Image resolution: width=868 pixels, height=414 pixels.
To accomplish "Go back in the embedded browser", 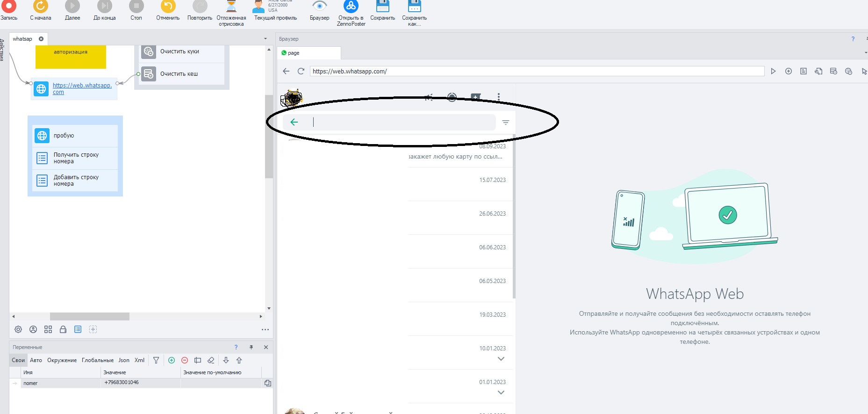I will (x=286, y=71).
